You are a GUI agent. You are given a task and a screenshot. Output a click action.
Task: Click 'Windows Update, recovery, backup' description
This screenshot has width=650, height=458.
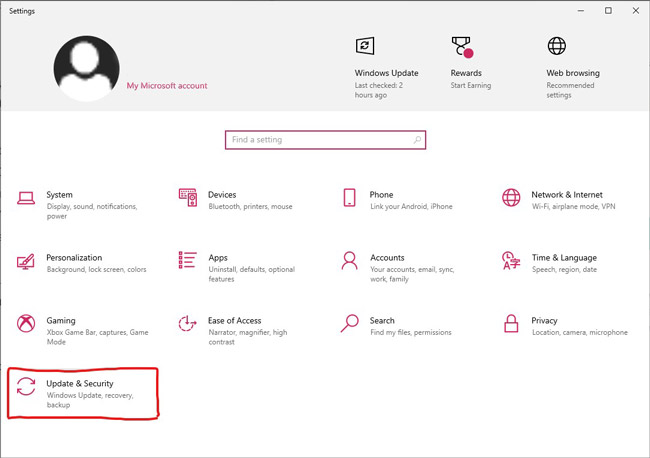pos(90,400)
